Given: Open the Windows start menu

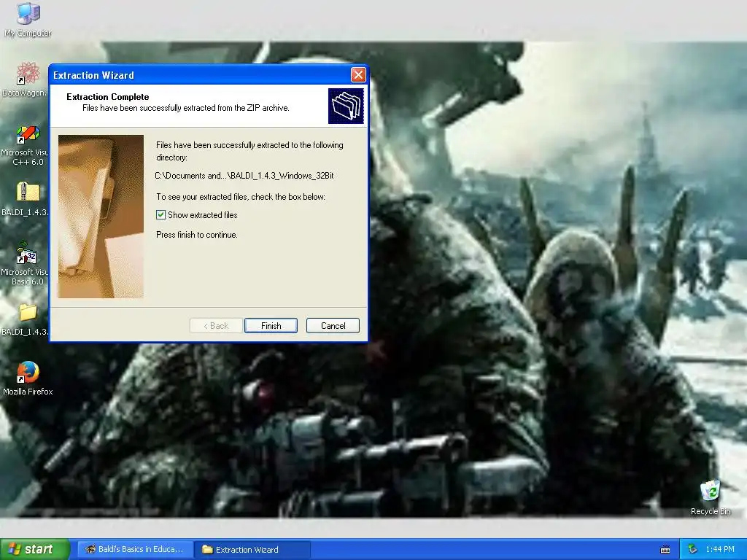Looking at the screenshot, I should 35,549.
